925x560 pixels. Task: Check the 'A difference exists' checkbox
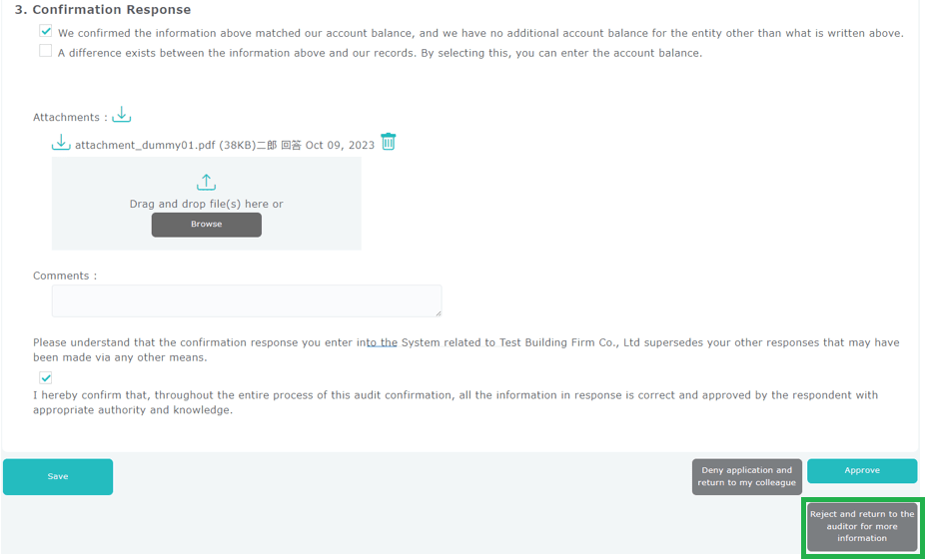(46, 51)
